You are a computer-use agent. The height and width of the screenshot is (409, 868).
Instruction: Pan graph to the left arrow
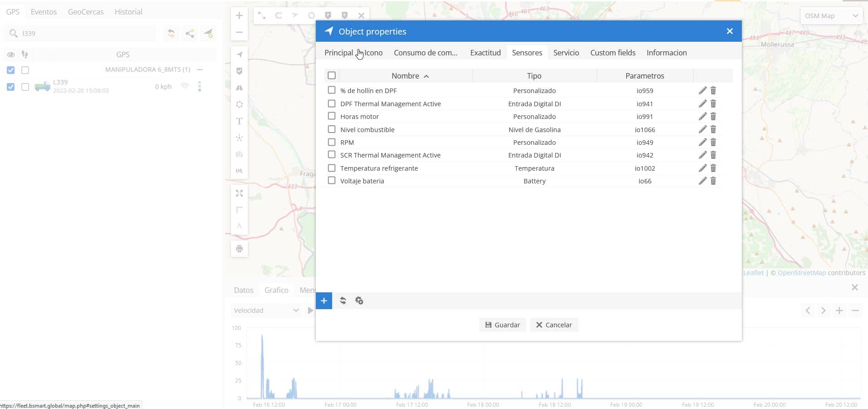point(808,310)
